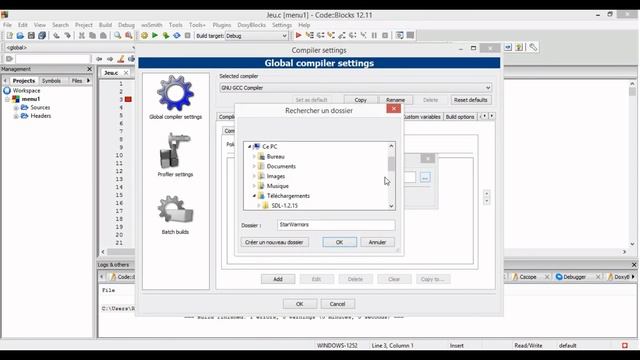Click the Annuler button
The width and height of the screenshot is (640, 360).
[377, 242]
